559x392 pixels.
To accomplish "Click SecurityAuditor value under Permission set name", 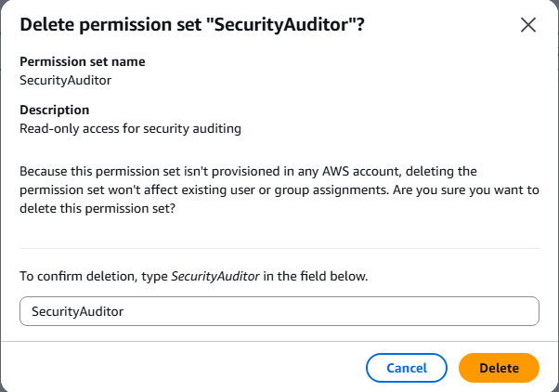I will coord(65,80).
